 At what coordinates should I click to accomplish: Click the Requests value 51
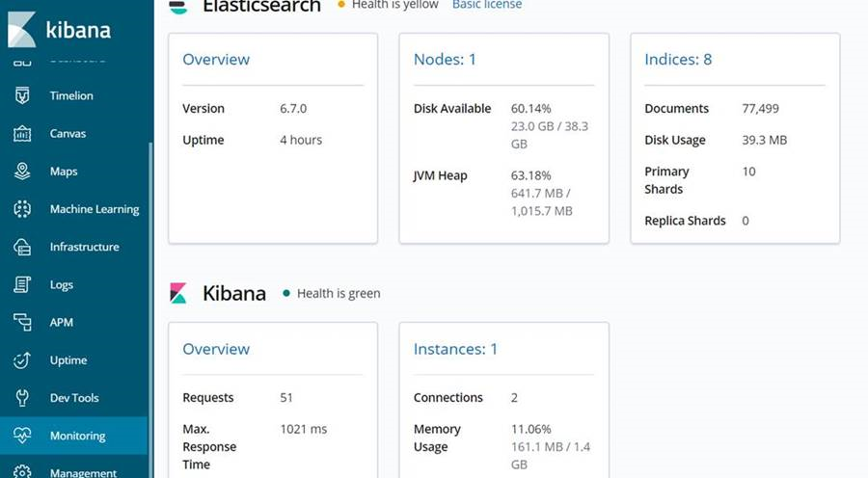click(286, 398)
